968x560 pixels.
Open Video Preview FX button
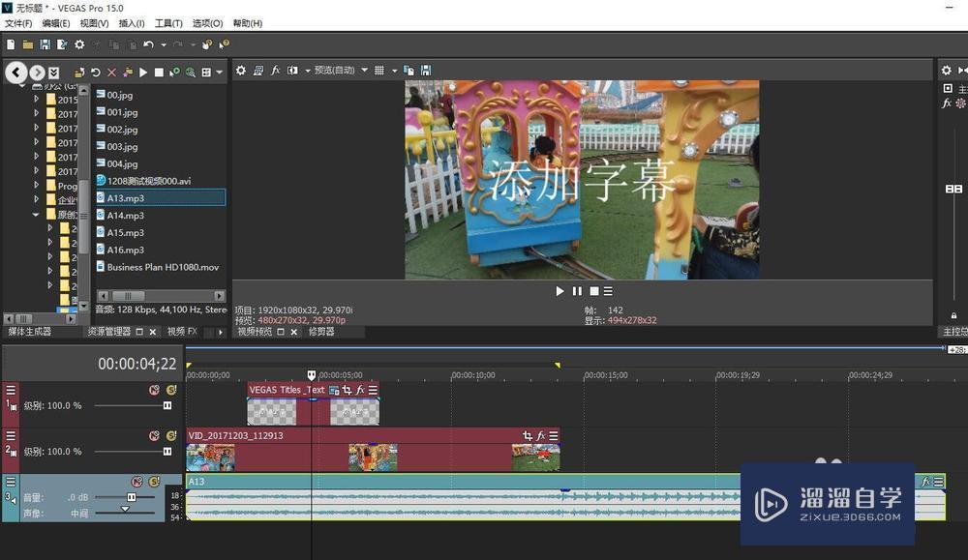pos(276,71)
